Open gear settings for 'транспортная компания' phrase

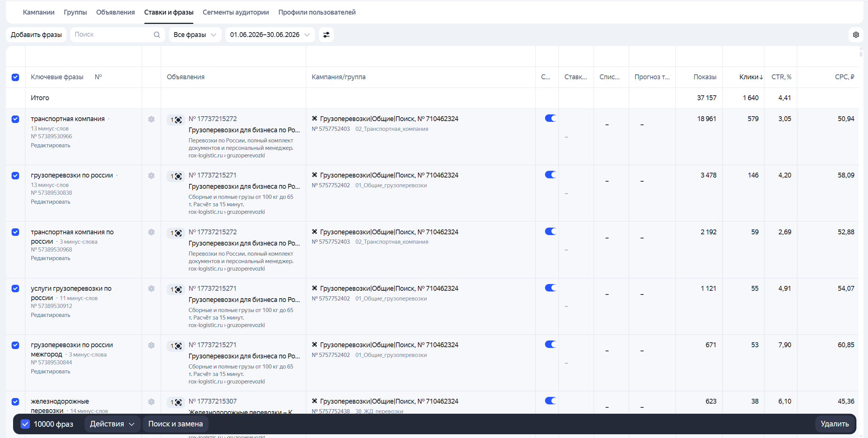coord(151,119)
